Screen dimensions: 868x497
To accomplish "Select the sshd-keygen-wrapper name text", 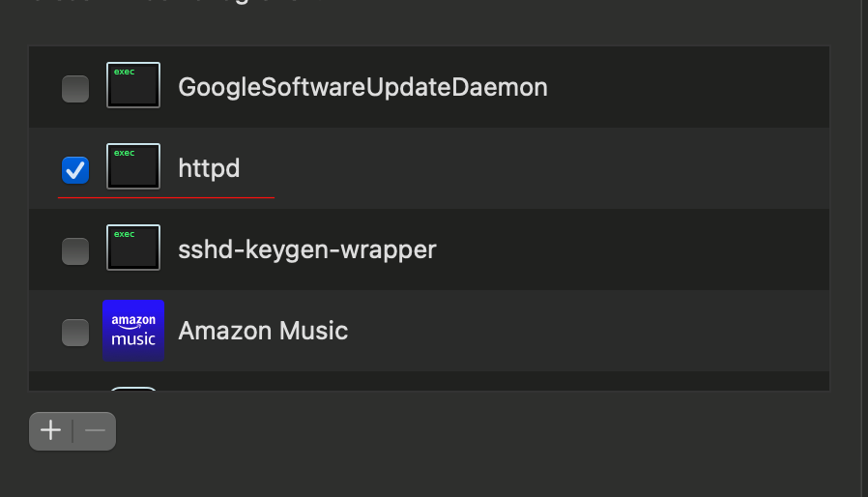I will 307,250.
